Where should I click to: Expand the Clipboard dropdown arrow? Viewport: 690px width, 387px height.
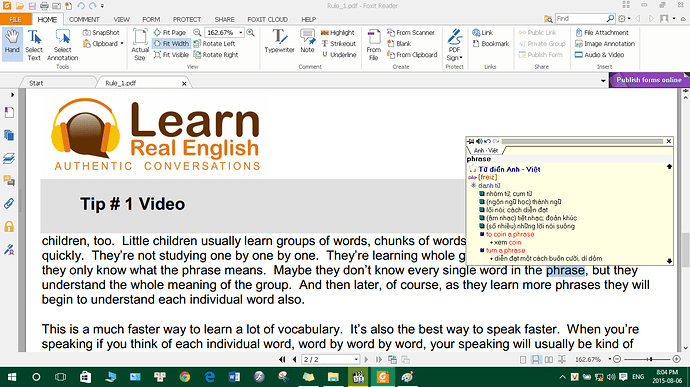coord(122,44)
